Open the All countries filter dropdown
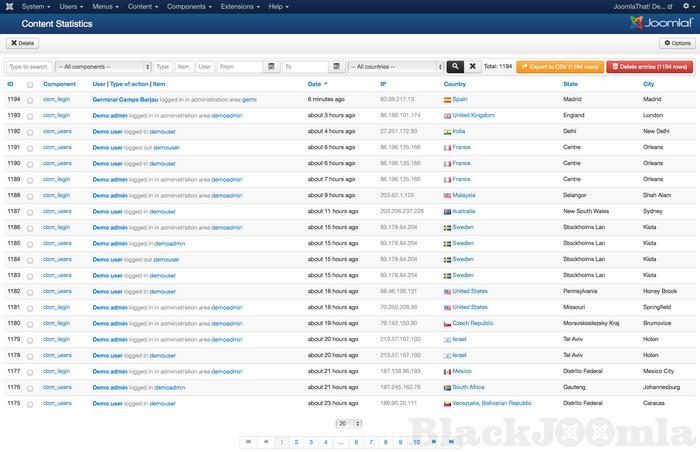Screen dimensions: 700x452 tap(395, 67)
